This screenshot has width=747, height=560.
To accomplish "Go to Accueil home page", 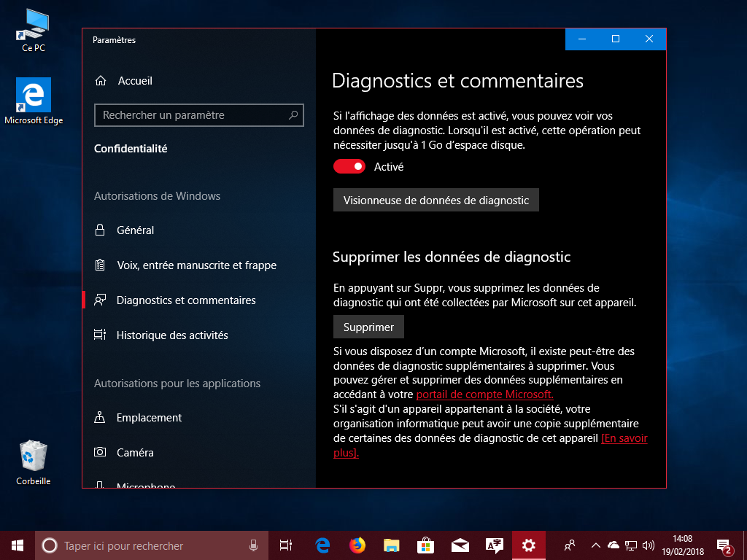I will pyautogui.click(x=134, y=81).
